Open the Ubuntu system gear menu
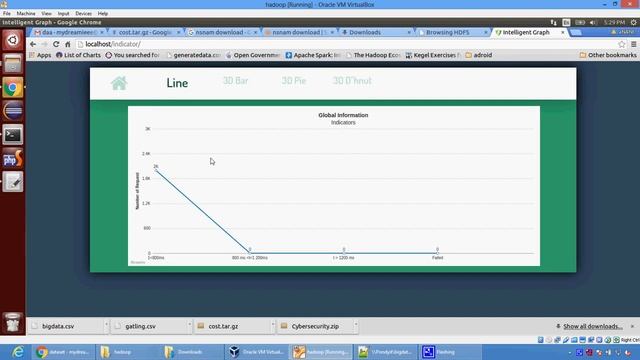 (x=633, y=22)
